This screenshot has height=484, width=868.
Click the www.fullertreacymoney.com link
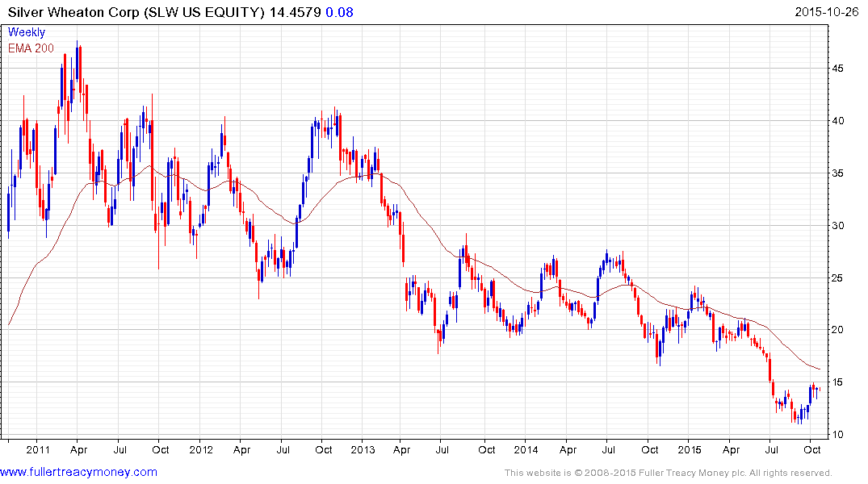point(78,472)
